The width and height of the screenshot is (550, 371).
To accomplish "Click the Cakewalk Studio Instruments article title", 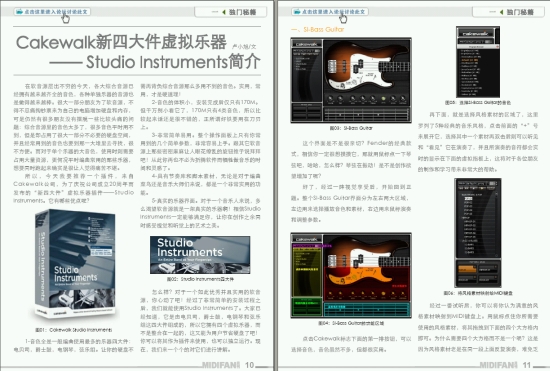I will [138, 52].
